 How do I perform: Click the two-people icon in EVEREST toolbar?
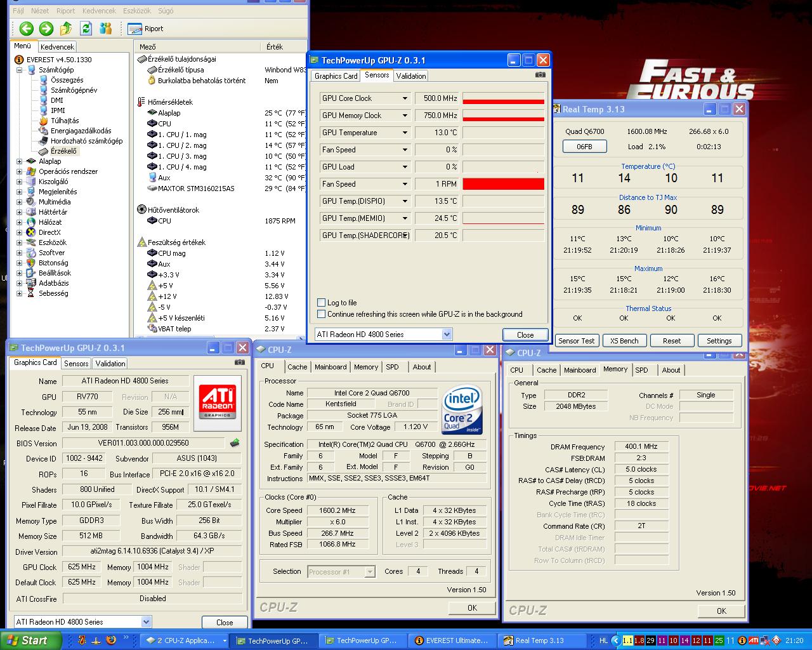click(x=105, y=28)
